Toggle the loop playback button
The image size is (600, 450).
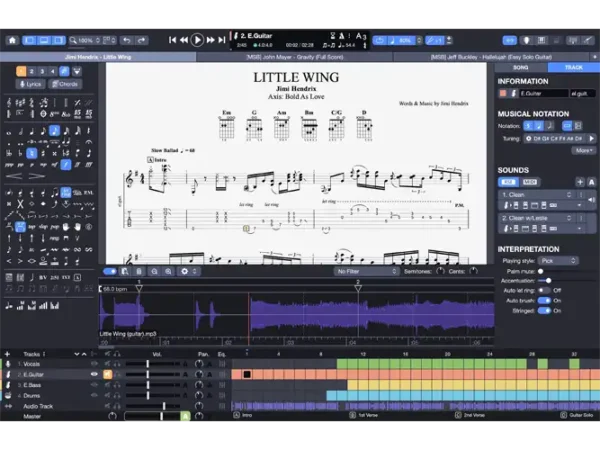click(380, 40)
